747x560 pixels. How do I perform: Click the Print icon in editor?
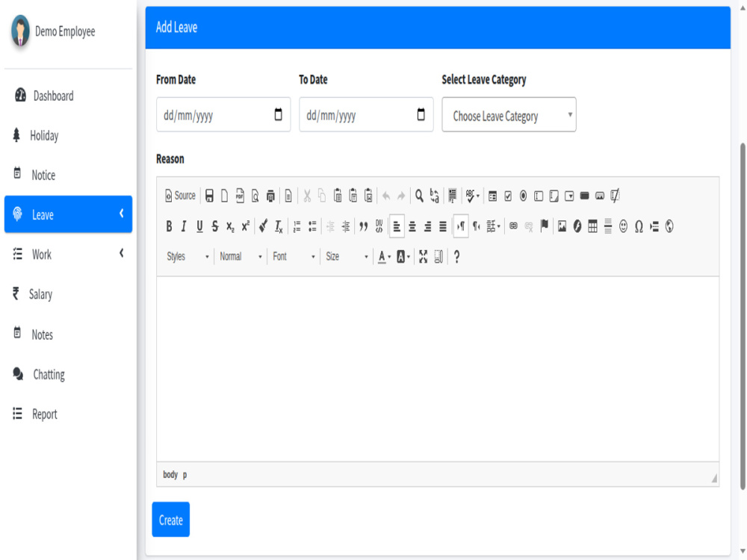tap(270, 196)
